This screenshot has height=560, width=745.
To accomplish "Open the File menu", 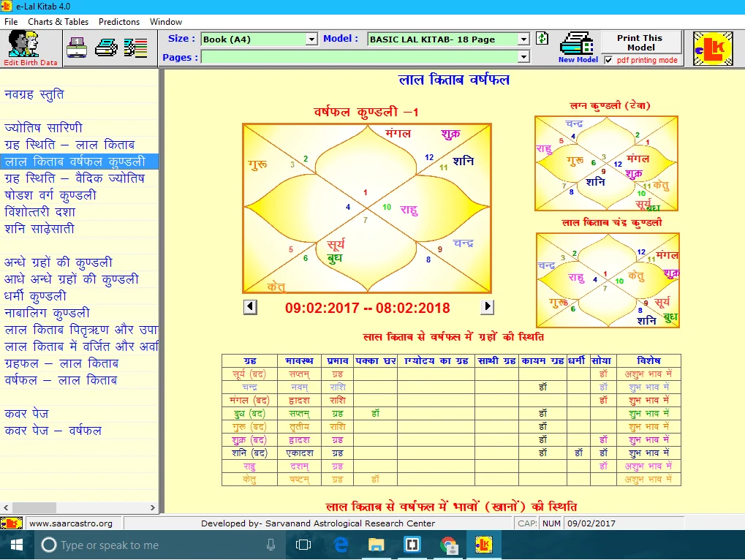I will pos(11,22).
